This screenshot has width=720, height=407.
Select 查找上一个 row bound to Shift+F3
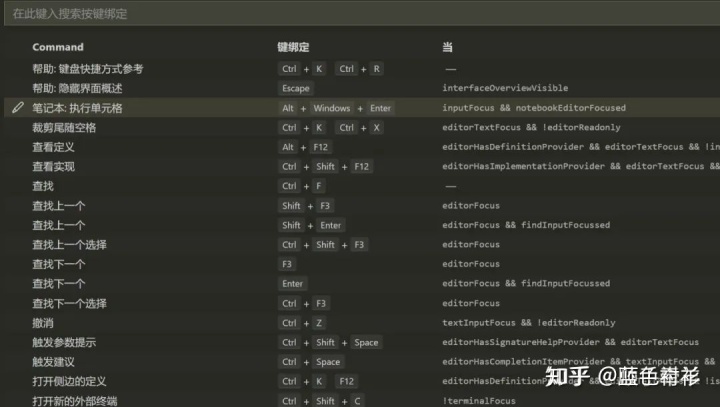[362, 206]
